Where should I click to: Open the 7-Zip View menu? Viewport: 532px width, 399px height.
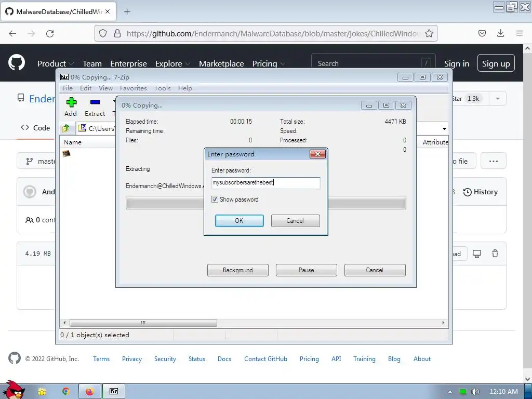(105, 88)
